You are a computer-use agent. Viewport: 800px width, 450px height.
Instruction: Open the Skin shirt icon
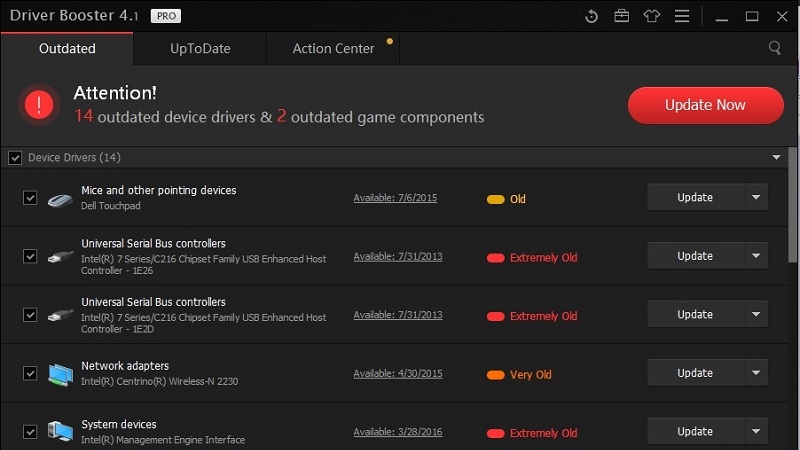(x=652, y=16)
